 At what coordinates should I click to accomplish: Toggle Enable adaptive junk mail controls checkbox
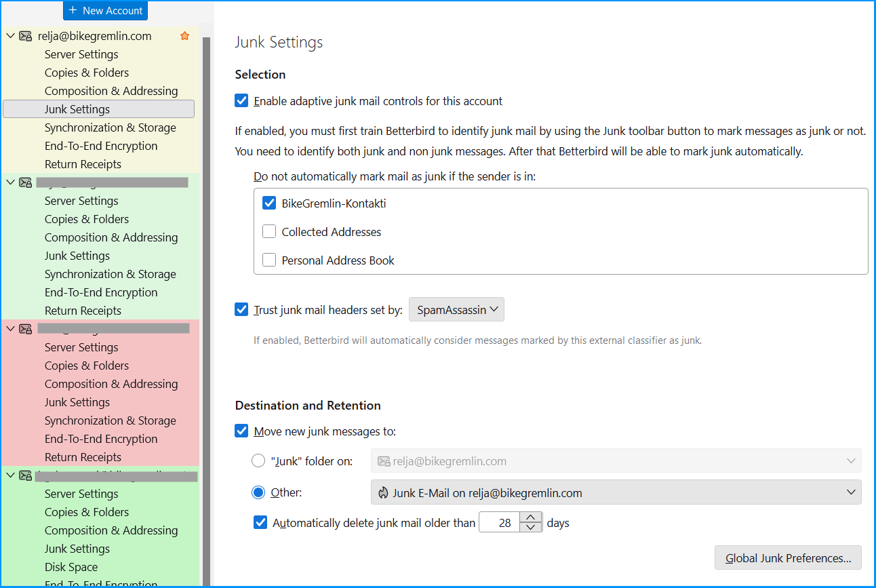tap(241, 101)
